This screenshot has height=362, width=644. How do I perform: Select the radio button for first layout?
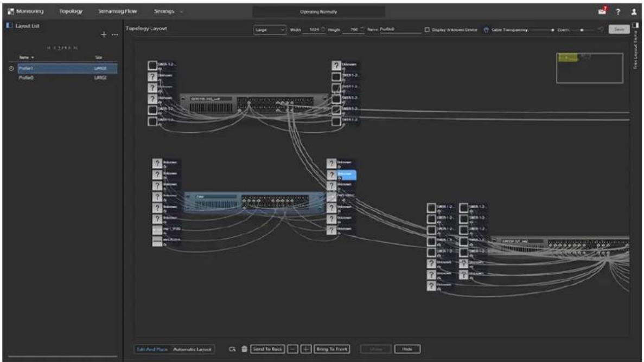[11, 68]
